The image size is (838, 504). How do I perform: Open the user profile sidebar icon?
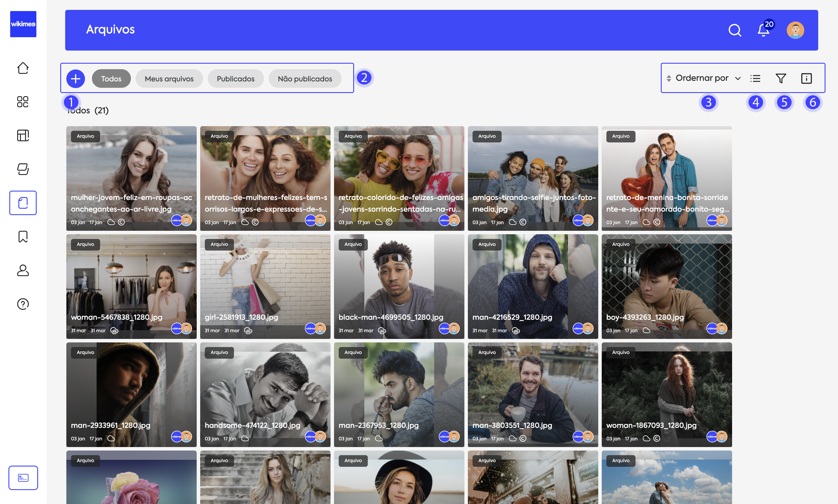click(23, 270)
